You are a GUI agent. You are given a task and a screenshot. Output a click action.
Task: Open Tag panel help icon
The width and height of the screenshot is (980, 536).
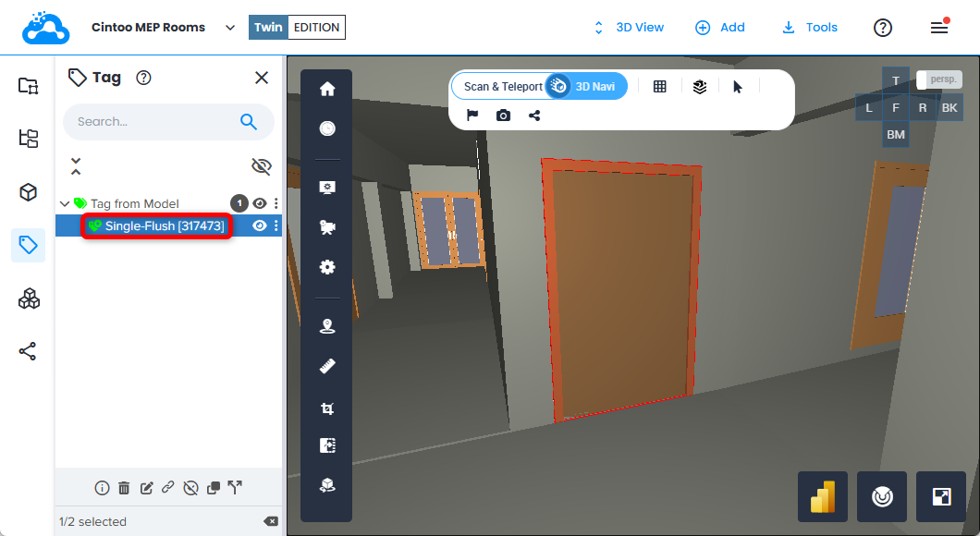coord(143,78)
